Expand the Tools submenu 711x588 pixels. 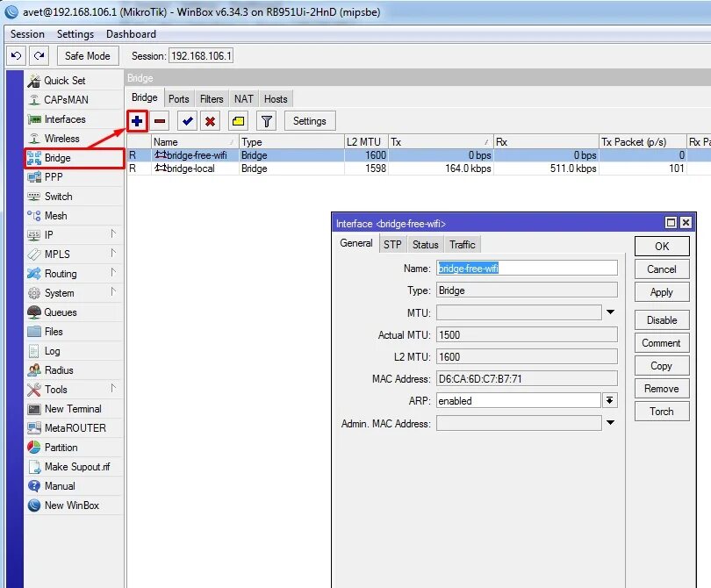click(x=74, y=390)
